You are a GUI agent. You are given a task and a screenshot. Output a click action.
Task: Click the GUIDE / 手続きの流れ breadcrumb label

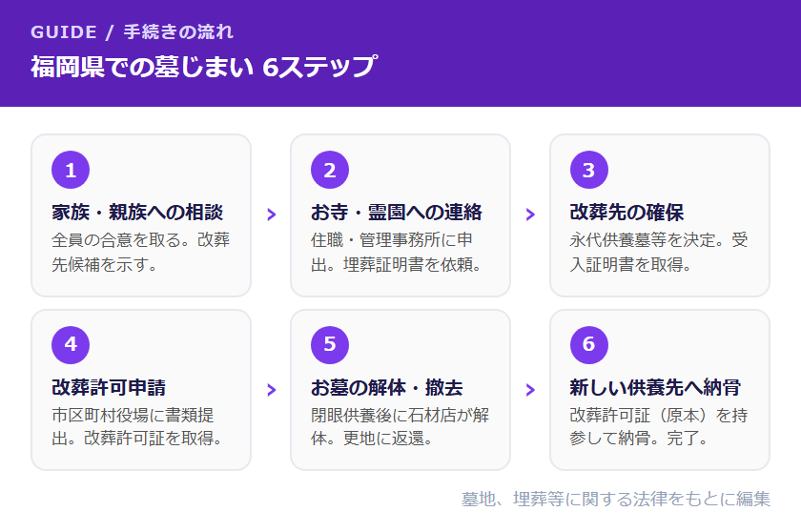pyautogui.click(x=132, y=32)
